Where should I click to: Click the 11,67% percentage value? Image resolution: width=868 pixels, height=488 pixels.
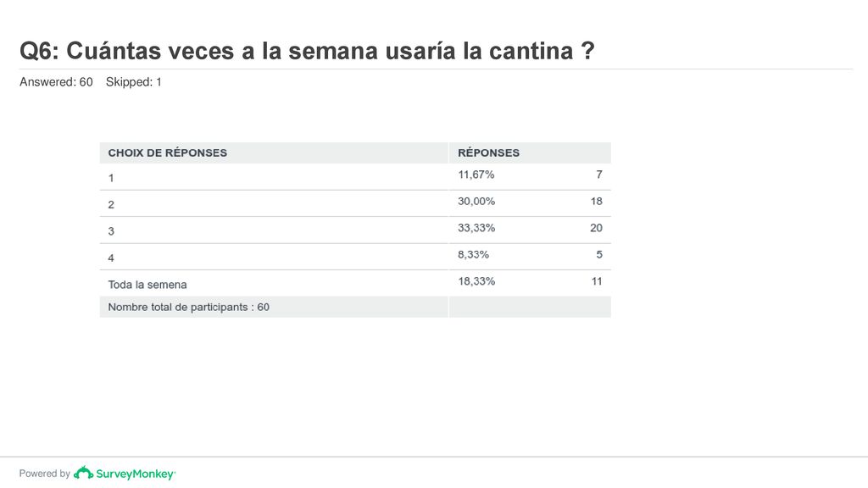pyautogui.click(x=476, y=175)
